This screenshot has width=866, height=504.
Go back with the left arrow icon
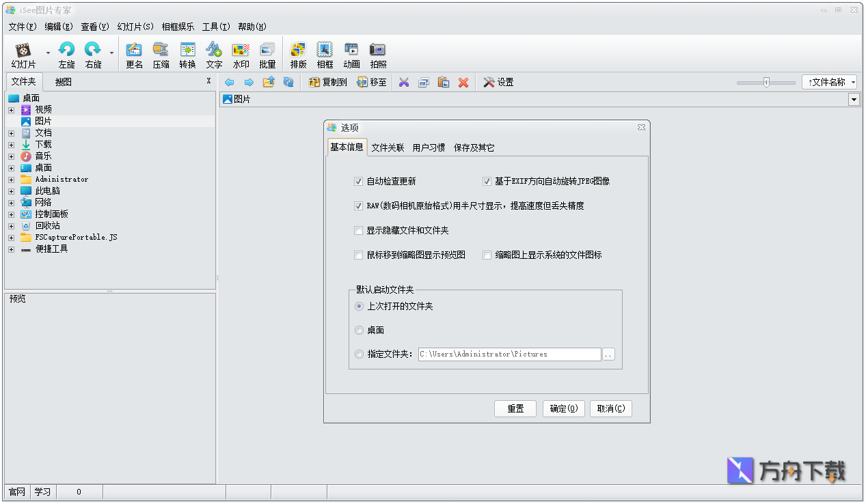pyautogui.click(x=229, y=82)
